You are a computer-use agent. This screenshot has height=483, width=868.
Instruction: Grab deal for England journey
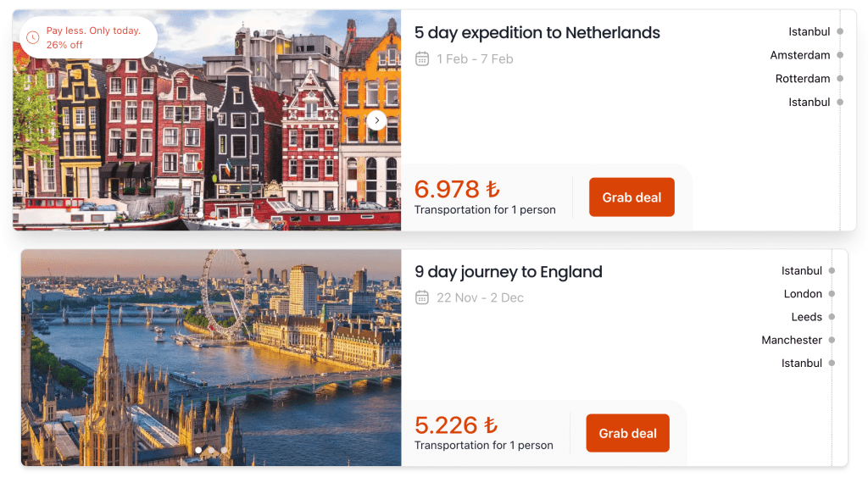tap(628, 433)
